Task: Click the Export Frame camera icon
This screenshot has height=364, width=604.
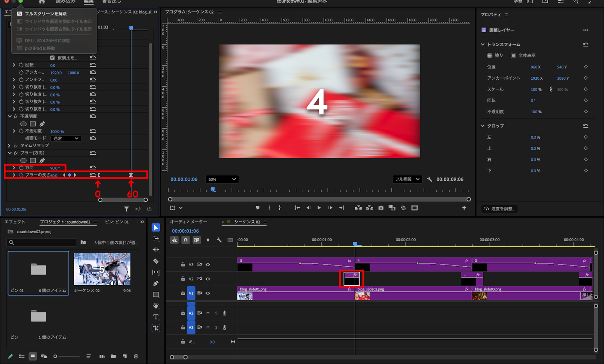Action: click(381, 208)
